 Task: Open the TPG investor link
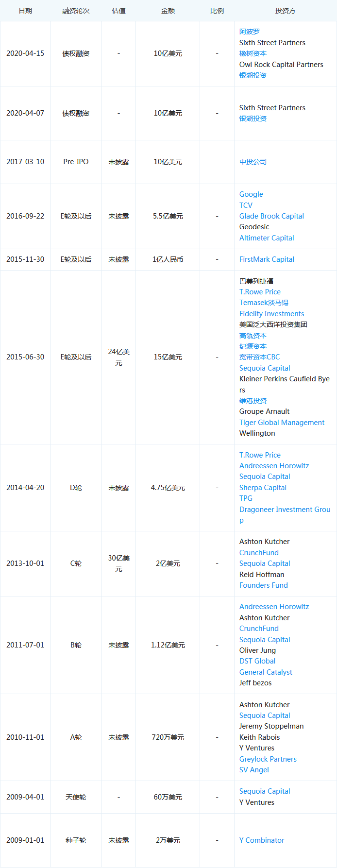pos(246,498)
